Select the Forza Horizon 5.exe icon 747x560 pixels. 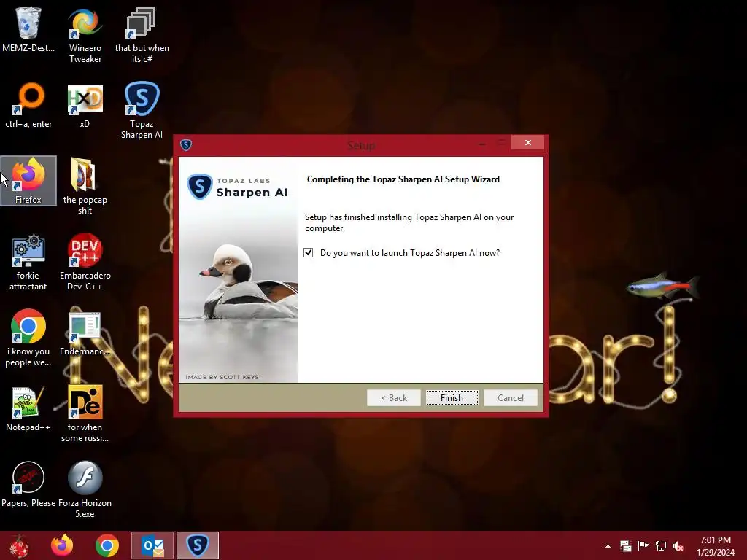(85, 489)
